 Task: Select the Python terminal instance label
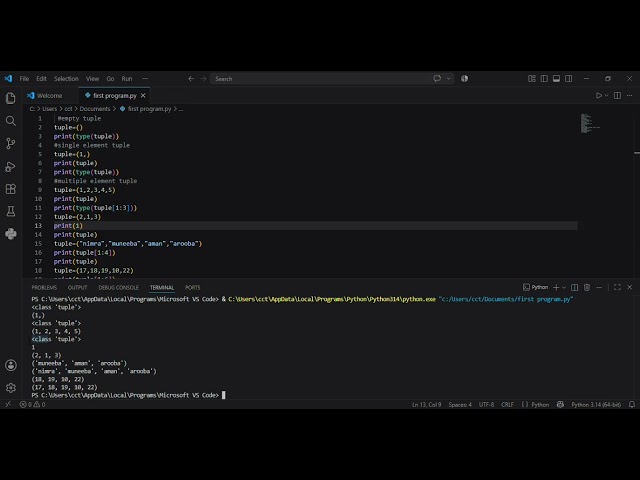point(536,287)
